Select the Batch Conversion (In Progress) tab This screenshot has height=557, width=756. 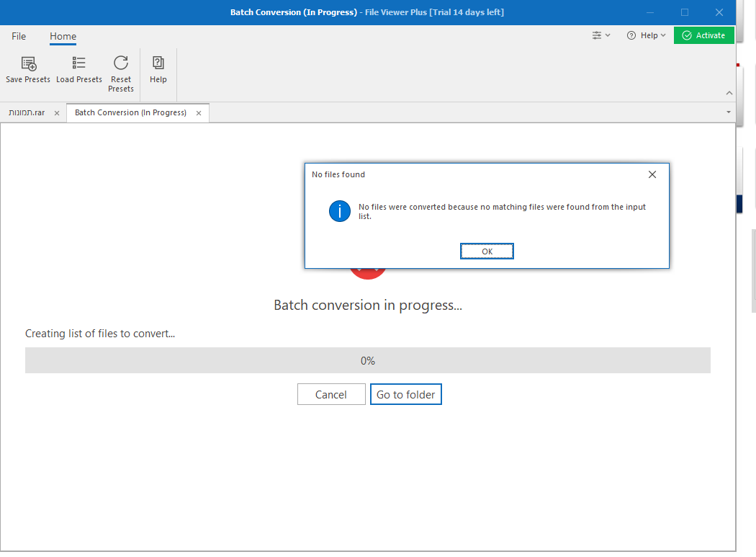point(130,112)
